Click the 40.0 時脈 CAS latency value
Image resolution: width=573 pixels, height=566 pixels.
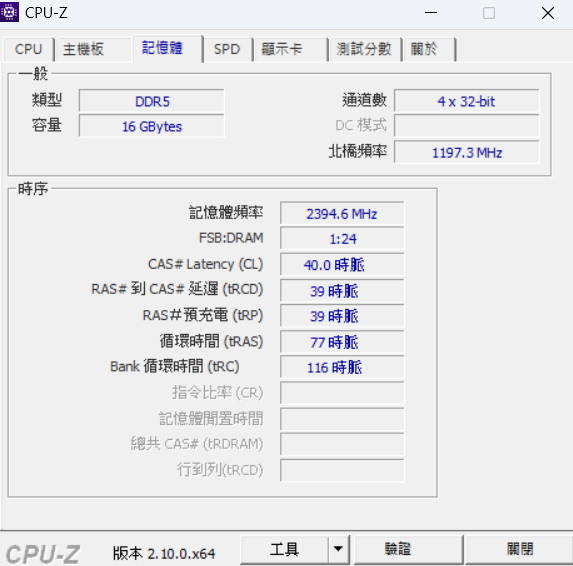(x=342, y=265)
